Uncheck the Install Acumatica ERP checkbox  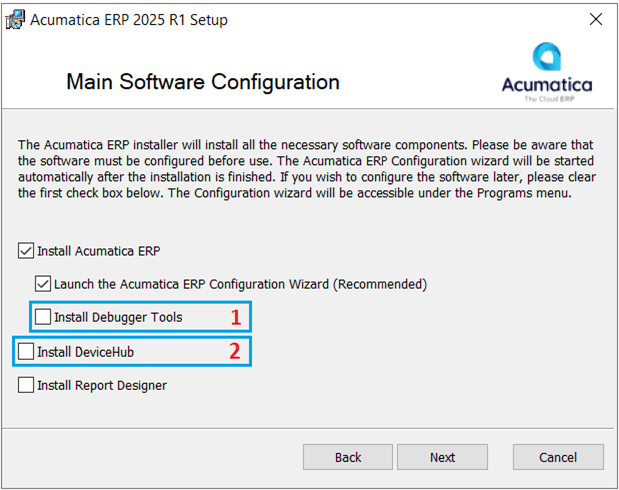(x=26, y=251)
